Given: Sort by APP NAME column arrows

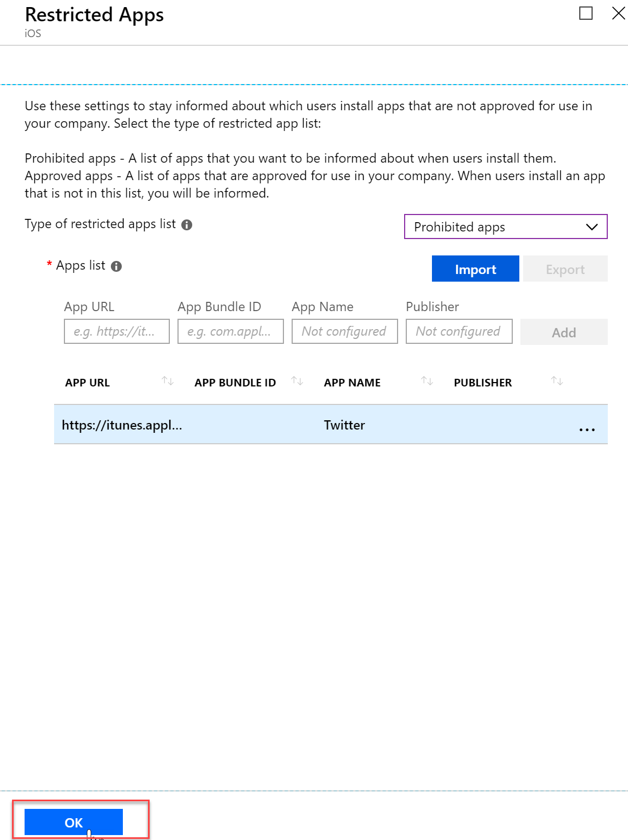Looking at the screenshot, I should click(x=427, y=381).
